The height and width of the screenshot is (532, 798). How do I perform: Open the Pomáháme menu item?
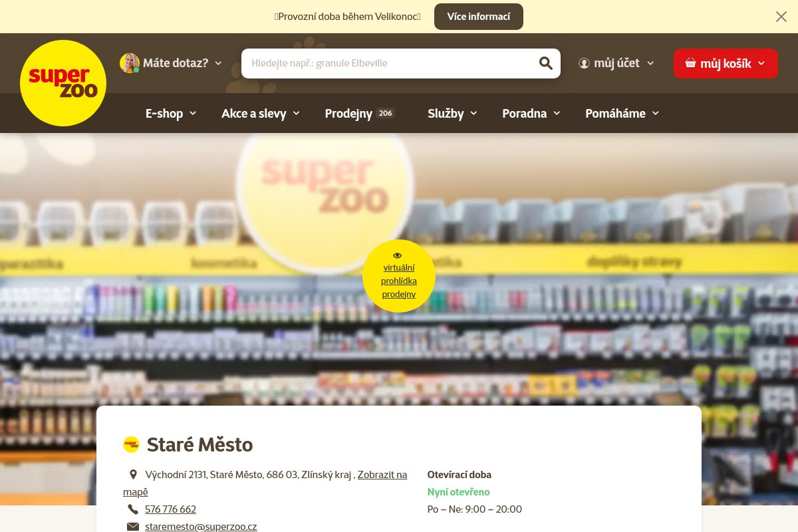pyautogui.click(x=622, y=114)
